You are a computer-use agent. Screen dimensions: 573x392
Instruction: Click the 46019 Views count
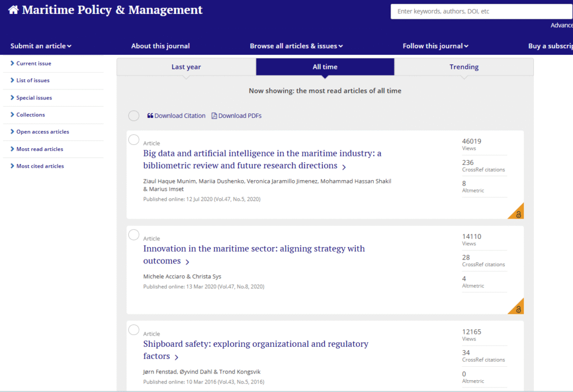coord(471,141)
